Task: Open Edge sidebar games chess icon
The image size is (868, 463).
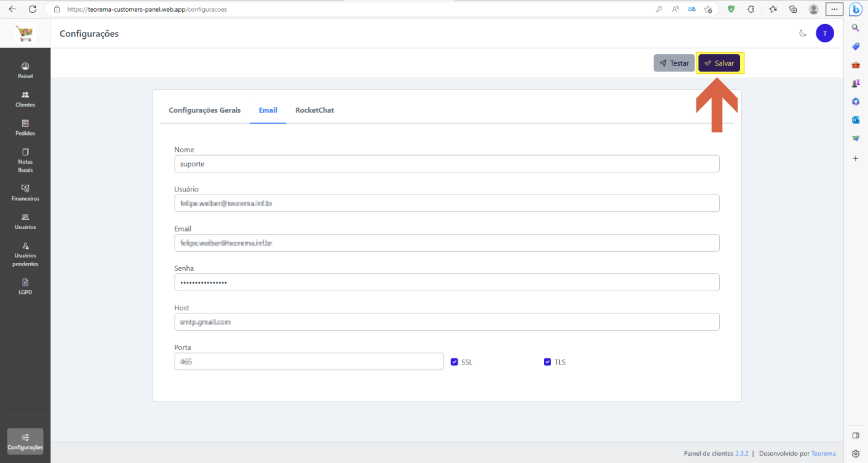Action: pos(855,83)
